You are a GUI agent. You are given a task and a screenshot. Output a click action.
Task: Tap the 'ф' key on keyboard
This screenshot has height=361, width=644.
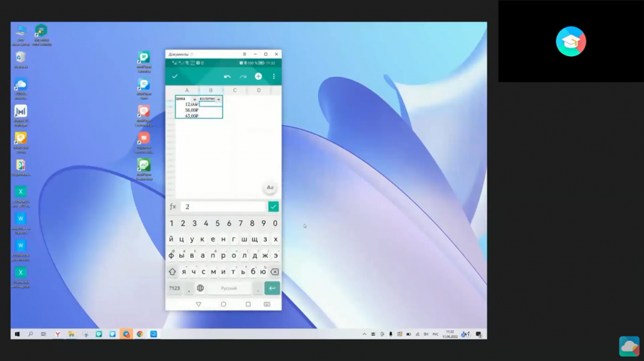click(171, 255)
